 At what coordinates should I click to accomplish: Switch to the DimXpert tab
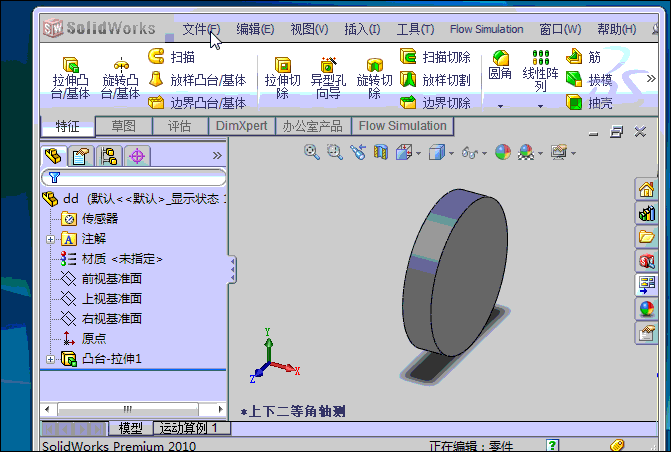point(241,126)
